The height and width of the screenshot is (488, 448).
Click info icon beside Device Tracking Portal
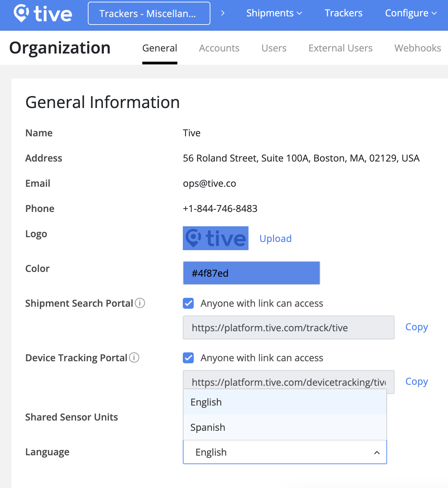[x=134, y=357]
